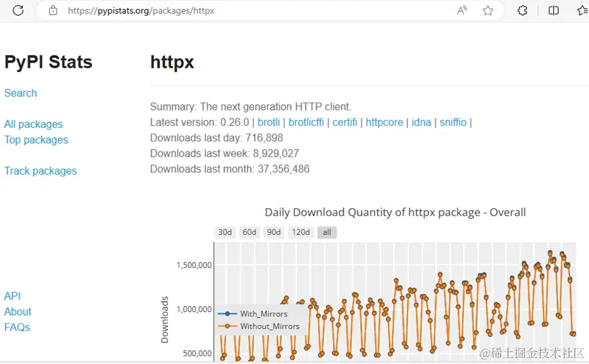This screenshot has width=589, height=364.
Task: Click the site info padlock icon
Action: tap(53, 11)
